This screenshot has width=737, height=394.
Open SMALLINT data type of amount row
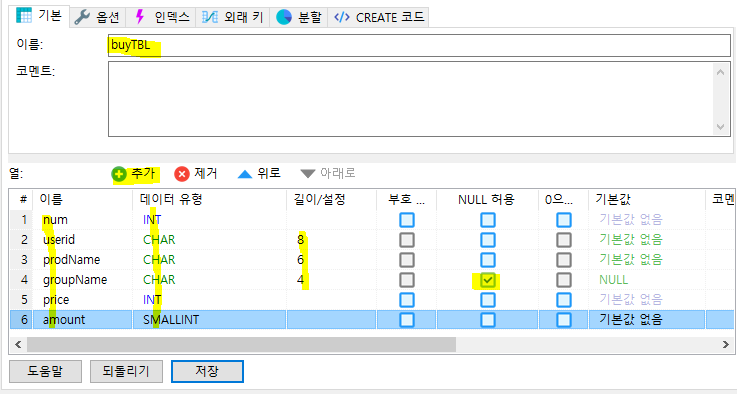point(171,320)
